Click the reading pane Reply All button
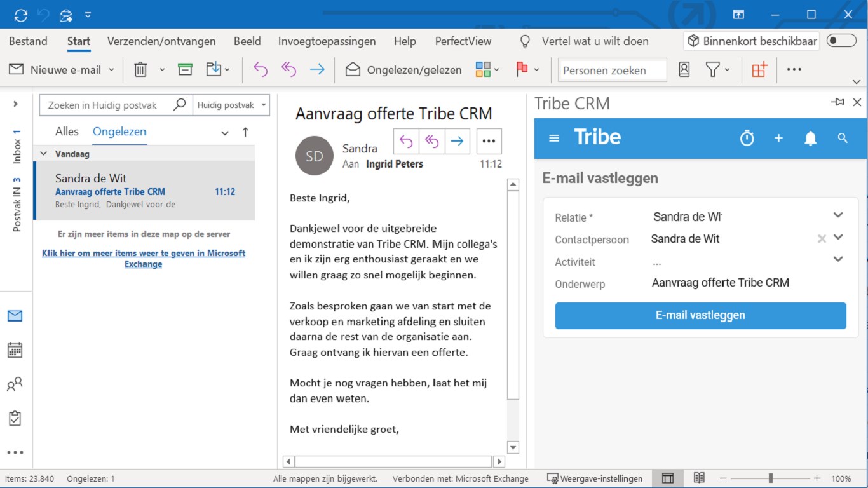868x488 pixels. (431, 142)
